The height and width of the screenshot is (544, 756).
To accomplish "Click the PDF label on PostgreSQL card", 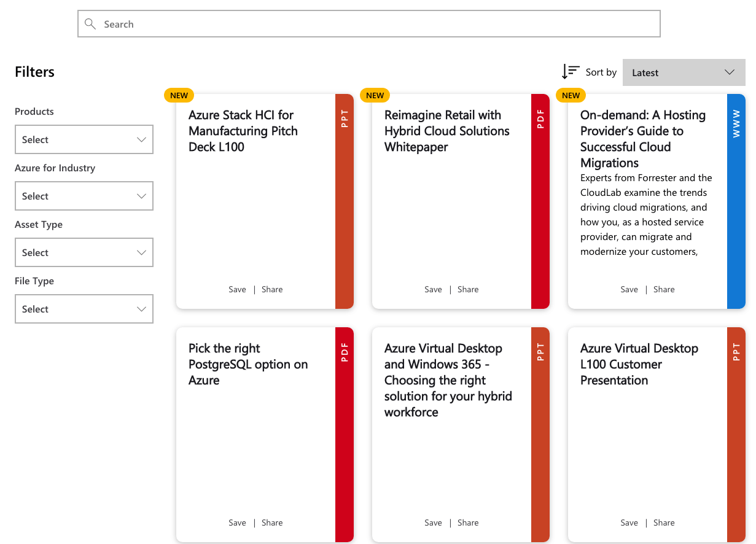I will (345, 352).
